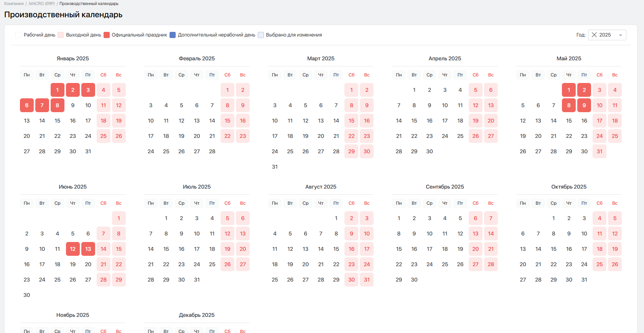Select March 31 in Март 2025
Viewport: 644px width, 333px height.
pos(275,167)
